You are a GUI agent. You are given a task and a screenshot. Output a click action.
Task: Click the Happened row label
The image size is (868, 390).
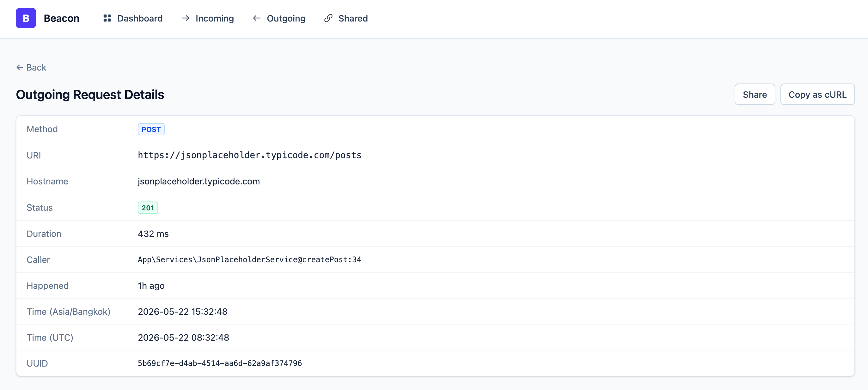point(47,286)
